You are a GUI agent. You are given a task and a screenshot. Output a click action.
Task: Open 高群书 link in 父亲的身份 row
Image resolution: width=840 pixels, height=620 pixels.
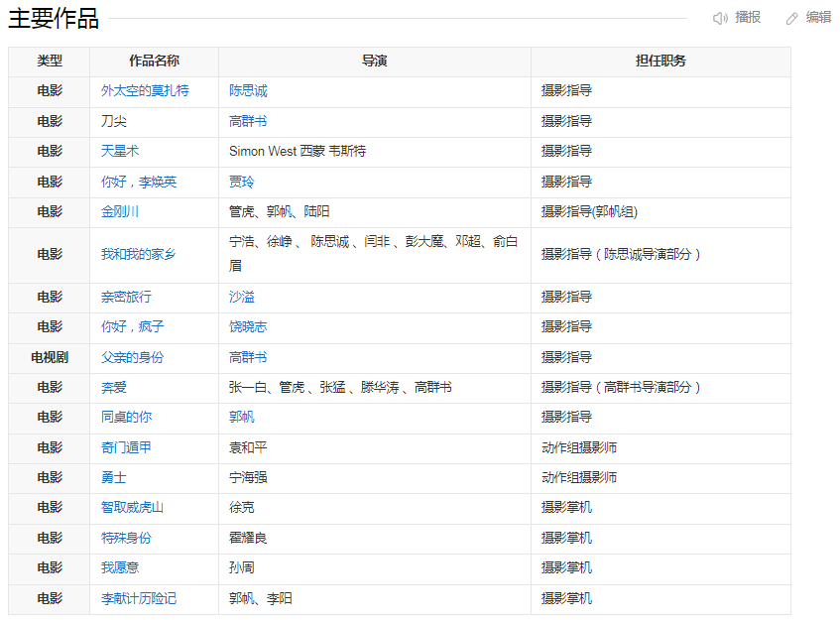click(x=248, y=357)
